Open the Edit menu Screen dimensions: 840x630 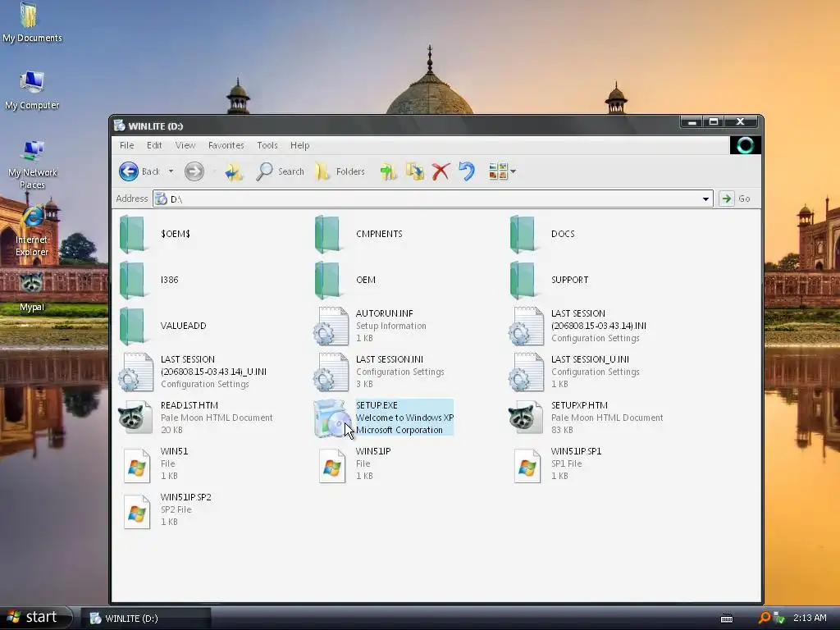click(x=154, y=145)
